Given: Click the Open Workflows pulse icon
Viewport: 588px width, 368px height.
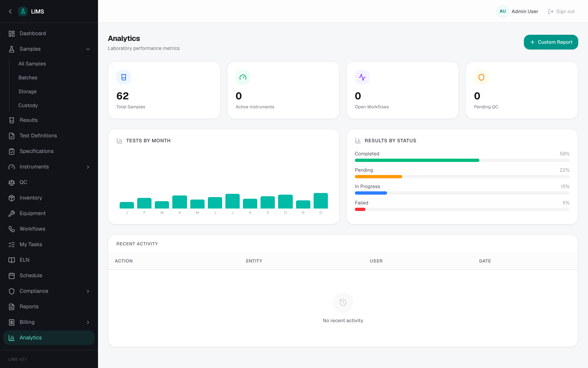Looking at the screenshot, I should [362, 77].
